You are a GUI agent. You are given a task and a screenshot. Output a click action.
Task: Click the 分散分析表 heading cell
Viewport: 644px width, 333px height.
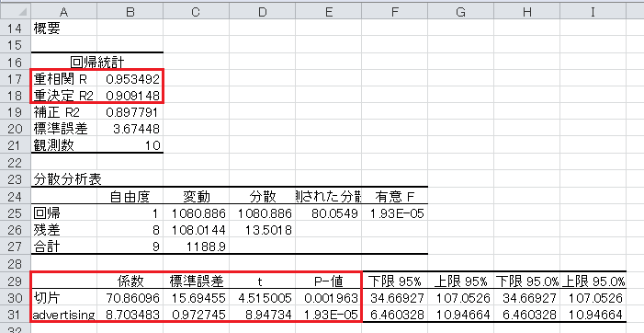63,178
